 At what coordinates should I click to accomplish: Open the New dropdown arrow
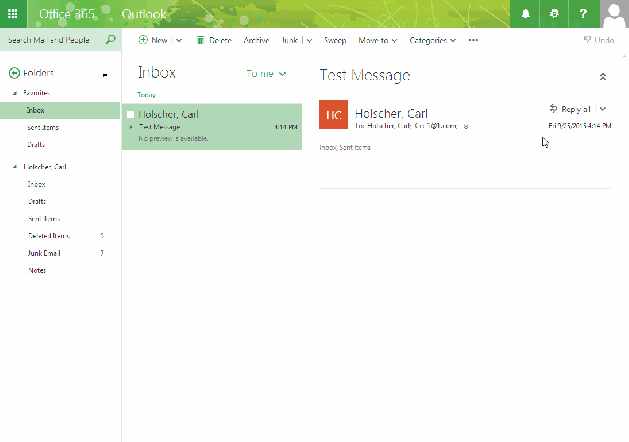[179, 41]
